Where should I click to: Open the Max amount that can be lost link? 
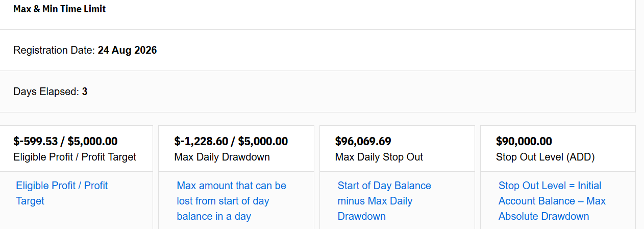click(232, 201)
